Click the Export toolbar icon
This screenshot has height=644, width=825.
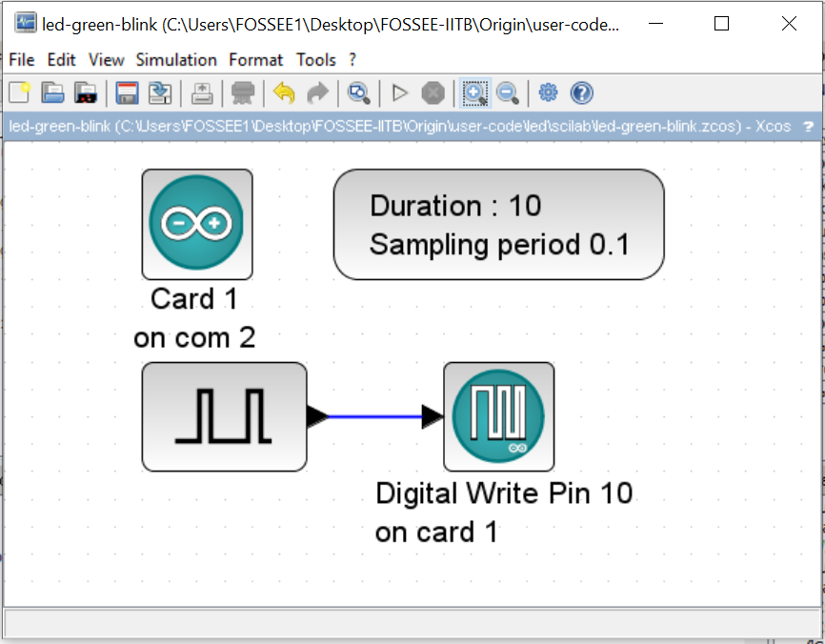[202, 93]
